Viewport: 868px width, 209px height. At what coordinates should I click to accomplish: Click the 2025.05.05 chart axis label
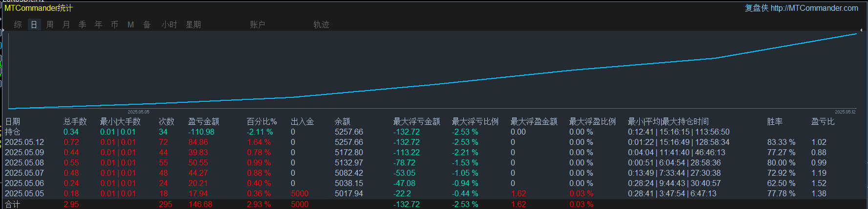tap(139, 112)
